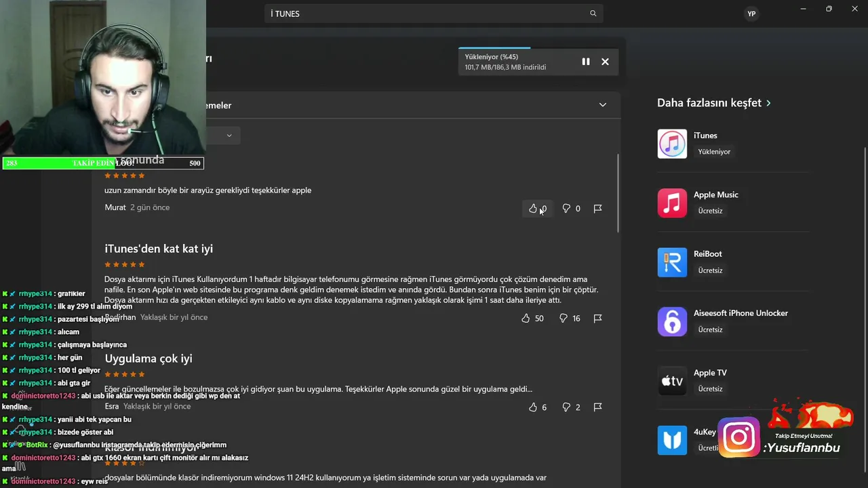
Task: Report Murat's review with flag icon
Action: (597, 209)
